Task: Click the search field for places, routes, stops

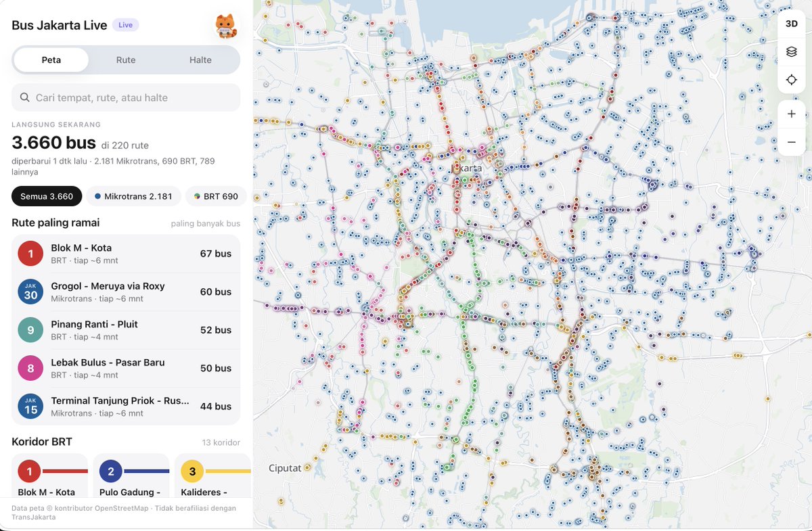Action: (x=126, y=97)
